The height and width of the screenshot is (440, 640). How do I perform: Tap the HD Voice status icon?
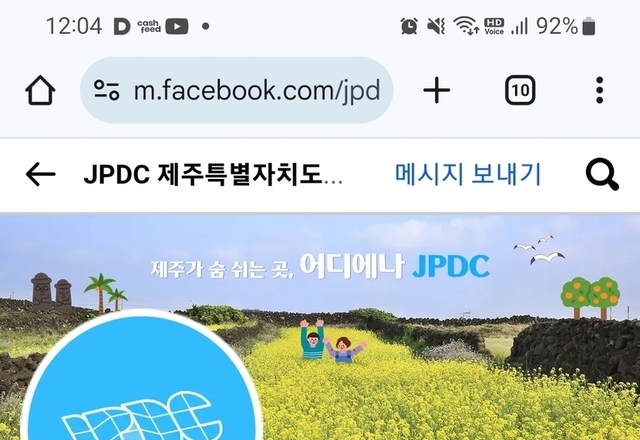coord(494,27)
